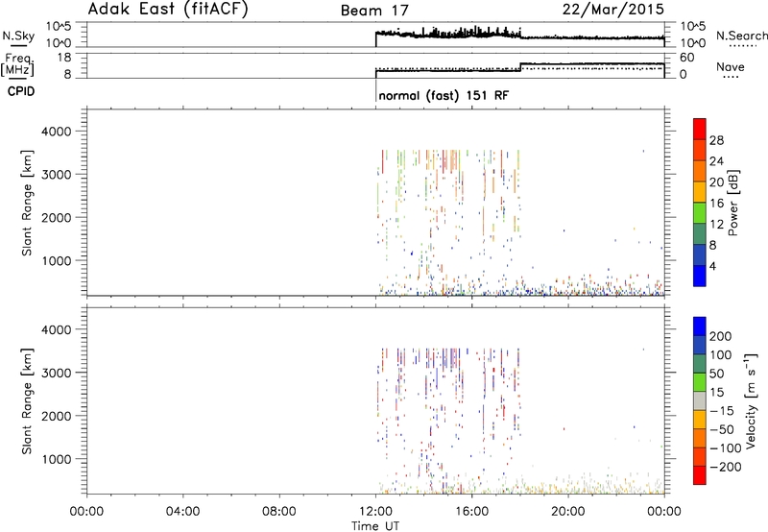Select the 'Beam 17' label
The height and width of the screenshot is (532, 768).
(374, 11)
